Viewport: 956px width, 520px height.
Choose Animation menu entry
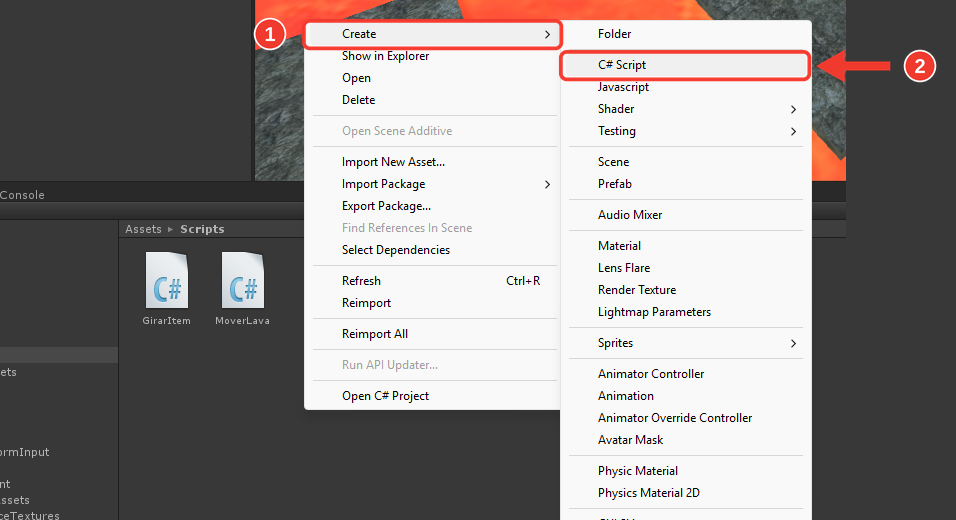[685, 396]
